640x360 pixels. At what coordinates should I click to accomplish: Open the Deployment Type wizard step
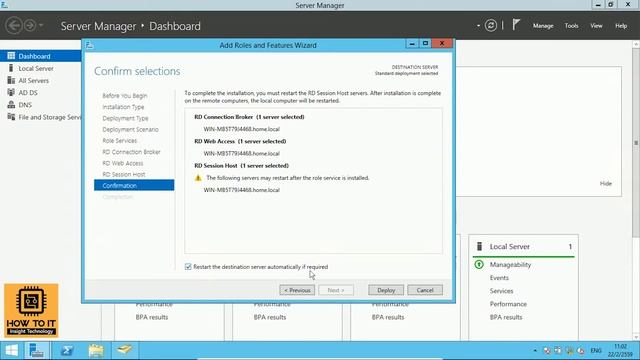point(125,118)
